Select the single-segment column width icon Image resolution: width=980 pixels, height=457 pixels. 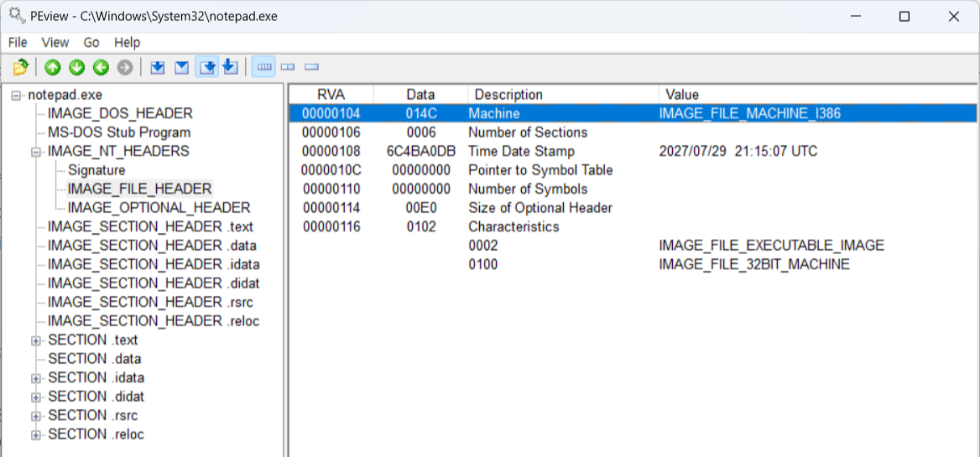pyautogui.click(x=311, y=67)
